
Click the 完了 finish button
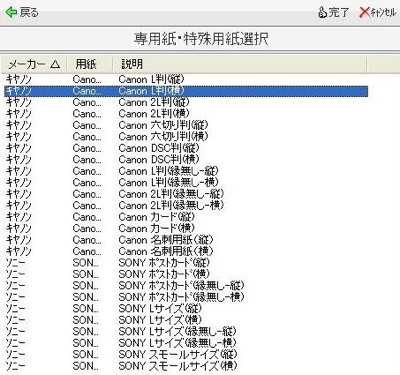[x=334, y=13]
